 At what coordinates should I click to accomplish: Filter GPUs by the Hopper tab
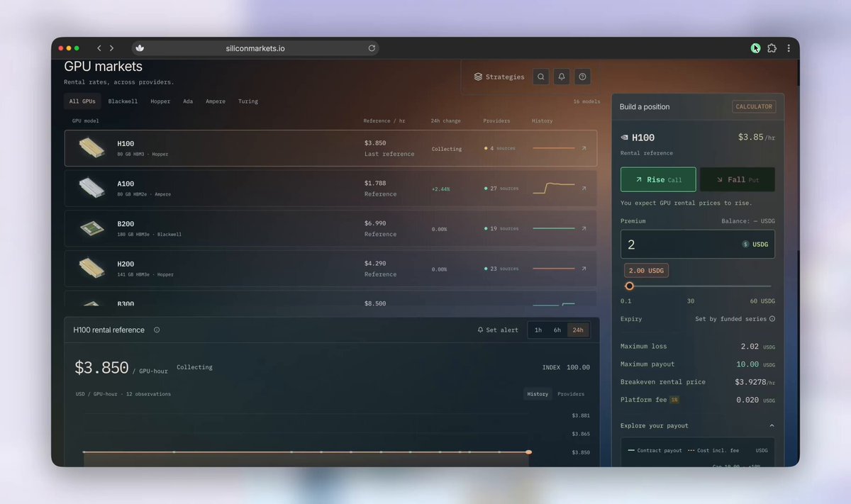tap(160, 101)
